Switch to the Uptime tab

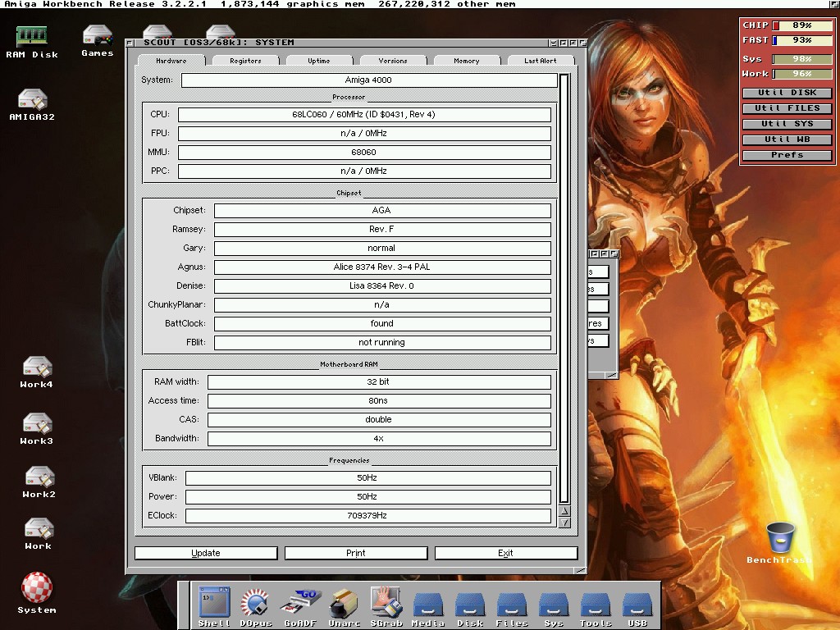319,61
